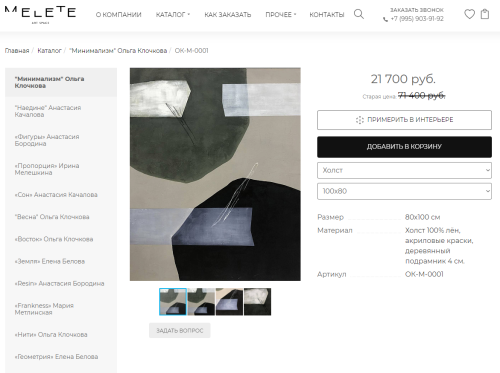Open the Холст material dropdown
The image size is (500, 373).
tap(404, 170)
